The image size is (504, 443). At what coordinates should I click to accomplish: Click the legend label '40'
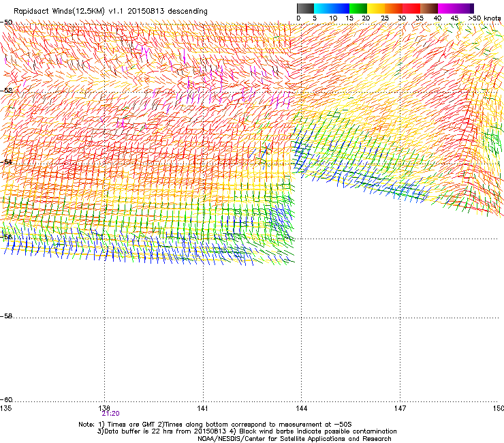(437, 18)
